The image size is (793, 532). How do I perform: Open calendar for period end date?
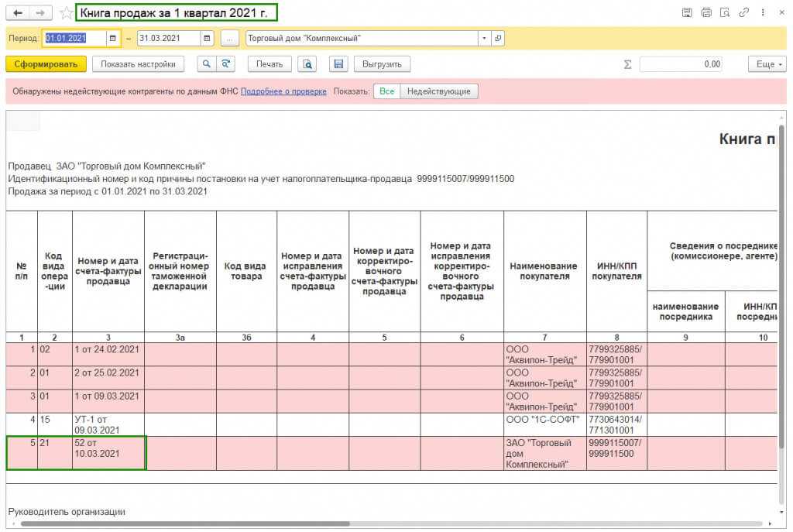pos(207,39)
